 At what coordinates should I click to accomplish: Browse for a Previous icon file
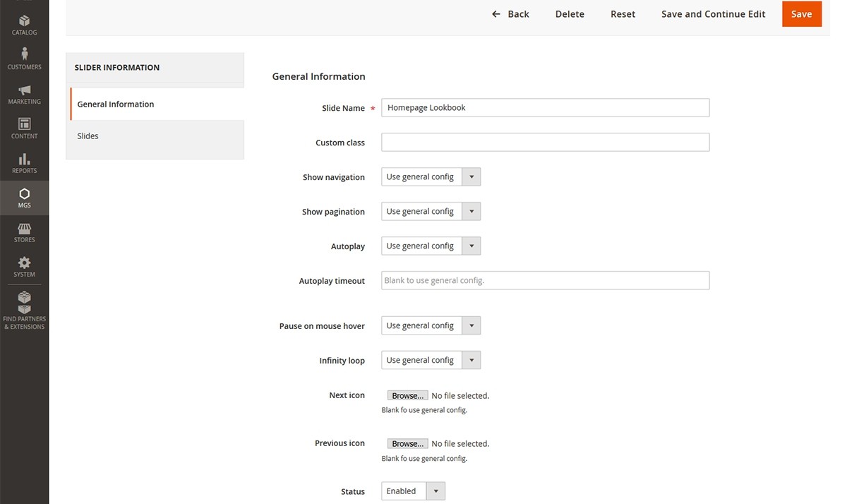(407, 443)
